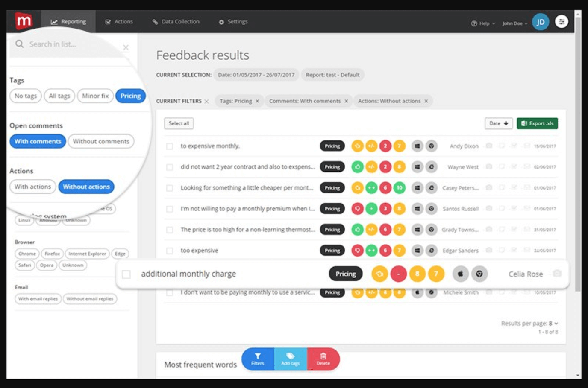Toggle the No tags filter

pyautogui.click(x=26, y=96)
